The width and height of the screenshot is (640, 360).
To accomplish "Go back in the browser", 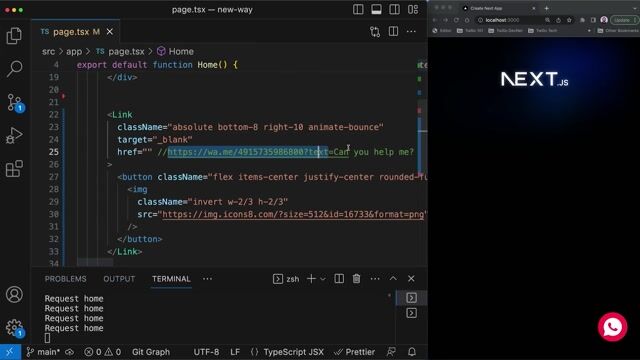I will coord(435,20).
